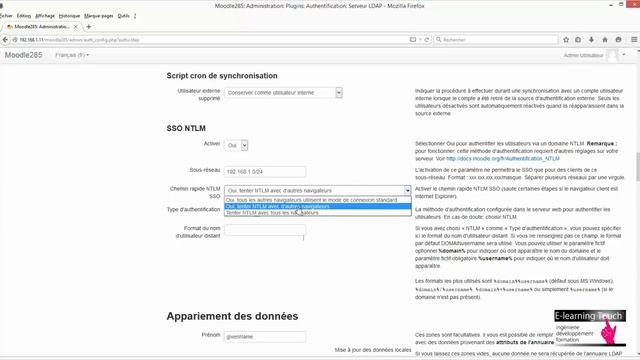Screen dimensions: 640x360
Task: Bookmark this page with the star icon
Action: 566,40
